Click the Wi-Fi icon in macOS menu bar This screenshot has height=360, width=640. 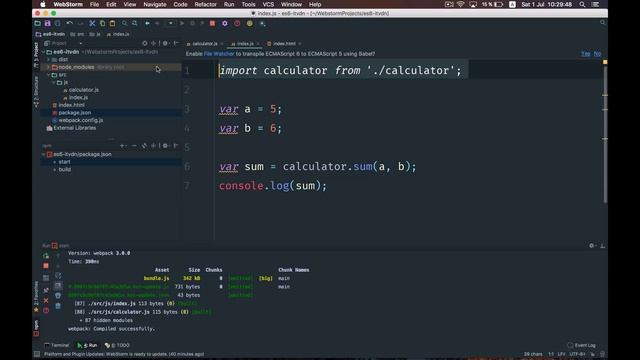(x=460, y=4)
